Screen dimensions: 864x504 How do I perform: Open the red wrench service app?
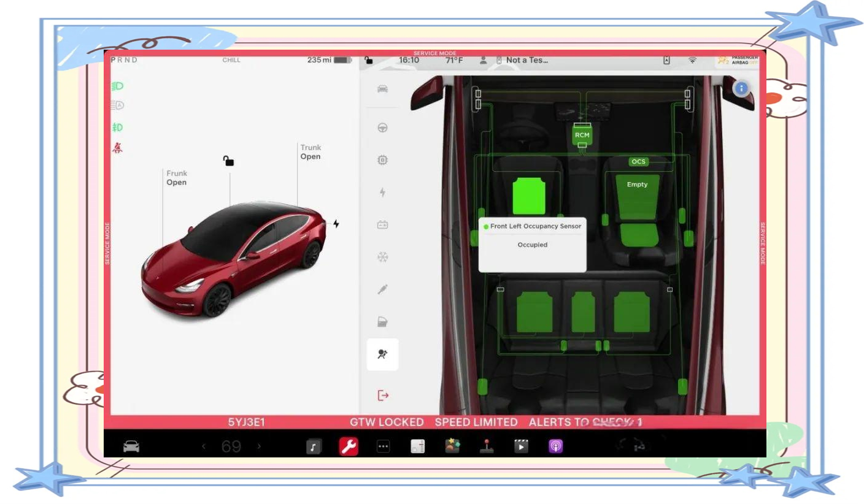pos(349,447)
